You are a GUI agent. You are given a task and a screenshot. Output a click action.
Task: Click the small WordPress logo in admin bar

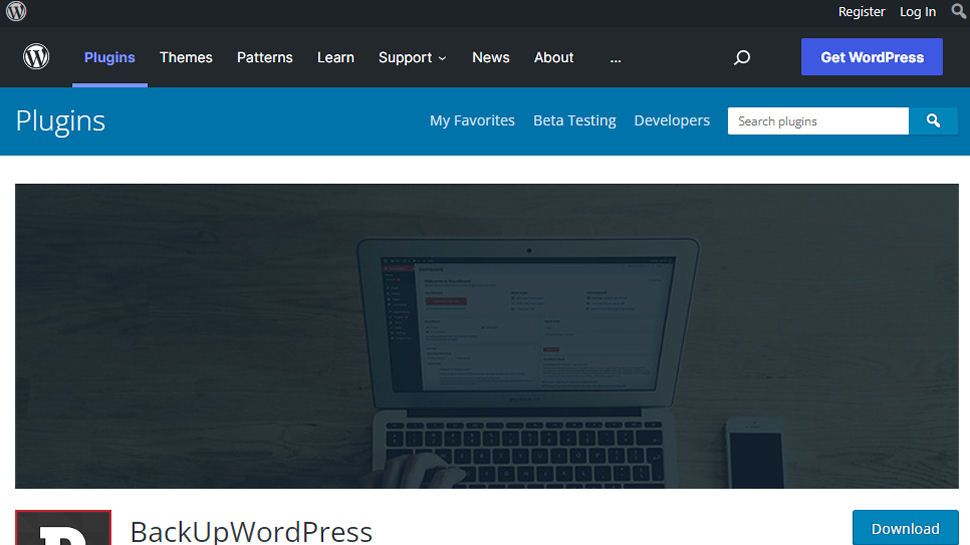click(x=16, y=11)
